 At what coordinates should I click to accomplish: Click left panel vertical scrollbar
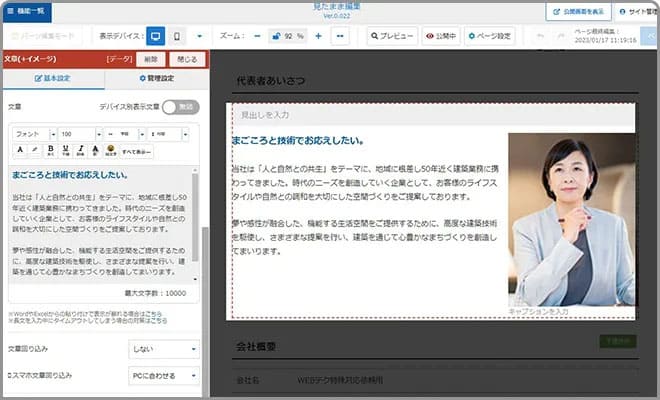(x=205, y=312)
